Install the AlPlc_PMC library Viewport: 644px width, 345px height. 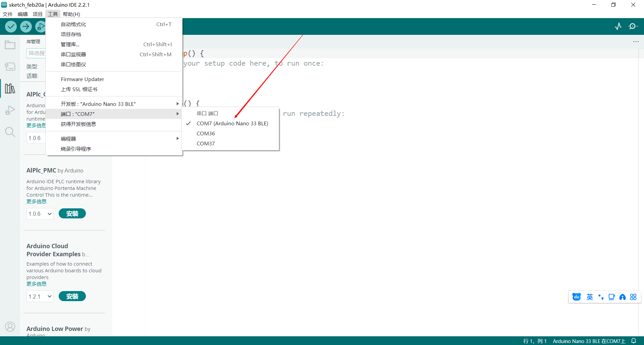coord(72,214)
